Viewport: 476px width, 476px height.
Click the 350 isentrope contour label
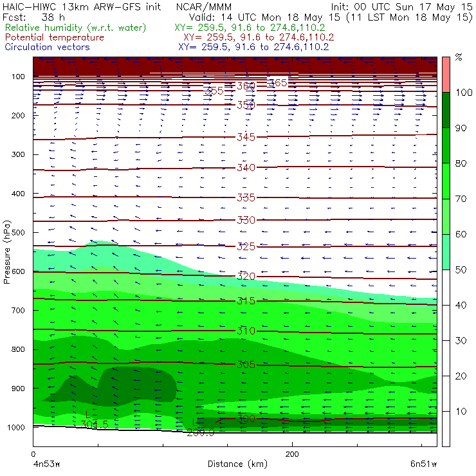246,105
